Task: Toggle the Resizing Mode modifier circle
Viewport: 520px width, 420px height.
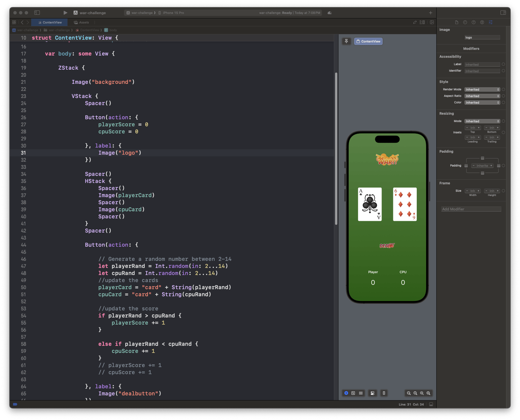Action: coord(503,121)
